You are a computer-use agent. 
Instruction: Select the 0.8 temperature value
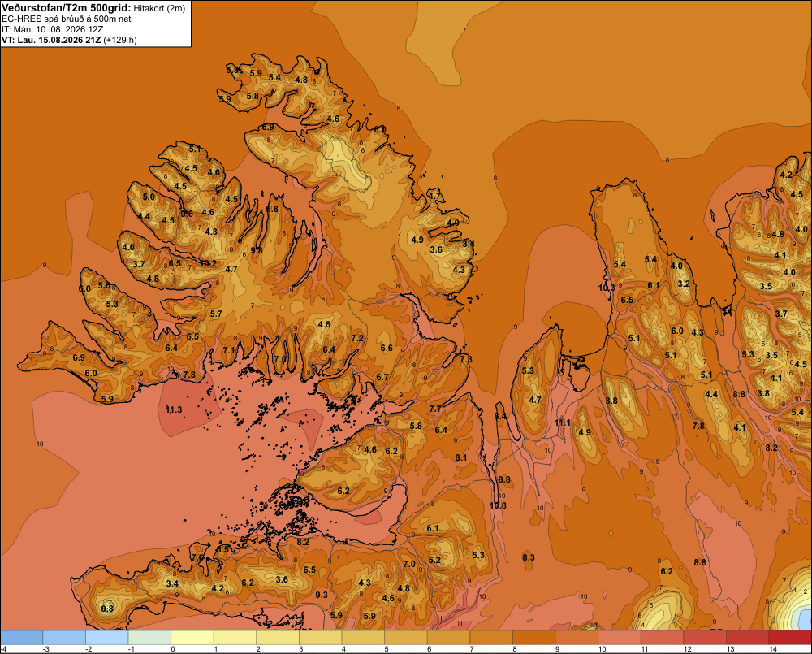[x=107, y=609]
